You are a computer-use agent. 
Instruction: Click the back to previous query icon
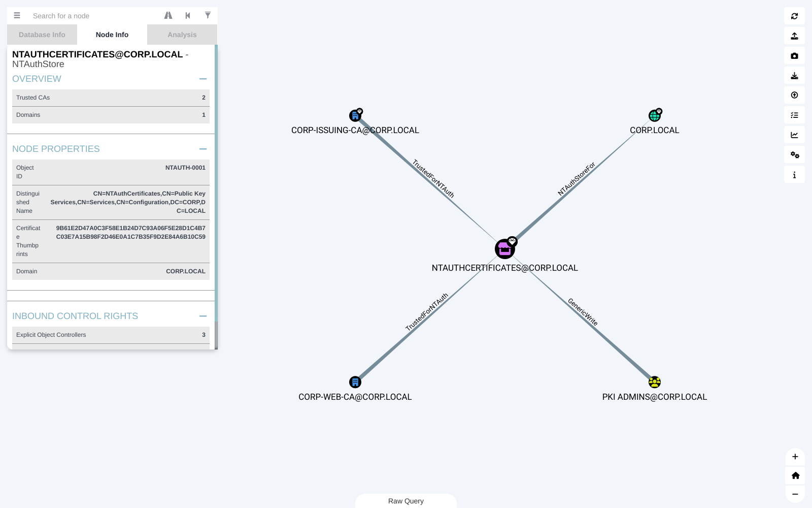pyautogui.click(x=188, y=16)
